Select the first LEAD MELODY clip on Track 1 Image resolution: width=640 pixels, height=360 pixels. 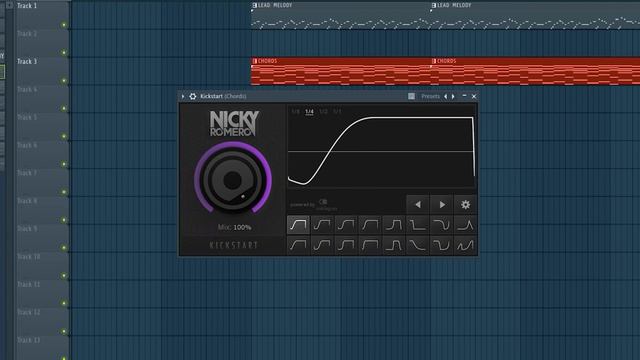click(x=340, y=16)
